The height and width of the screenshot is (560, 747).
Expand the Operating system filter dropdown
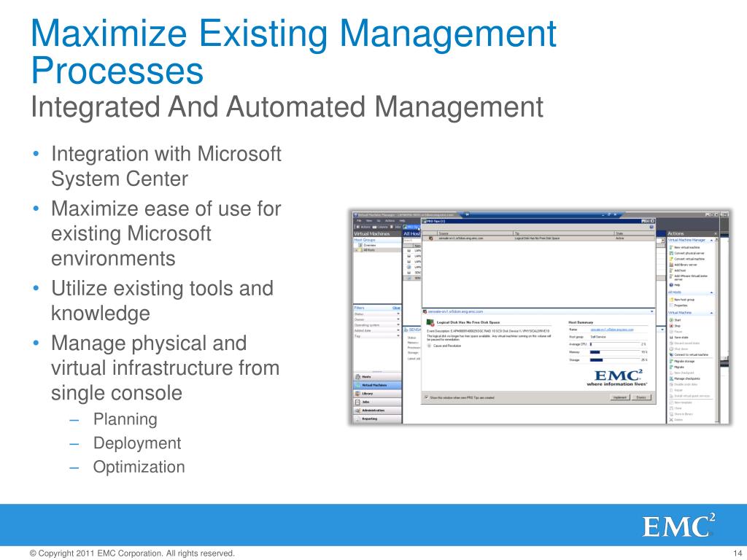coord(398,324)
